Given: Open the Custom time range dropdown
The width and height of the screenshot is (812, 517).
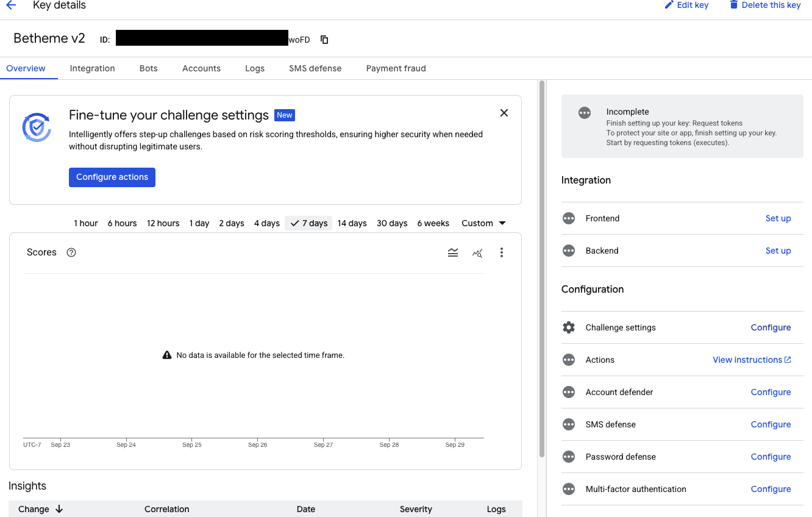Looking at the screenshot, I should (x=483, y=223).
